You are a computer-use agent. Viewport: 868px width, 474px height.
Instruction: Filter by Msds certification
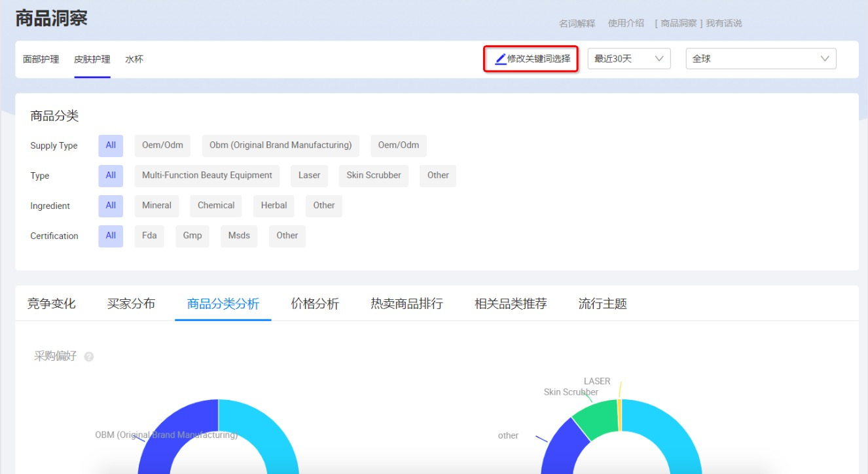239,236
